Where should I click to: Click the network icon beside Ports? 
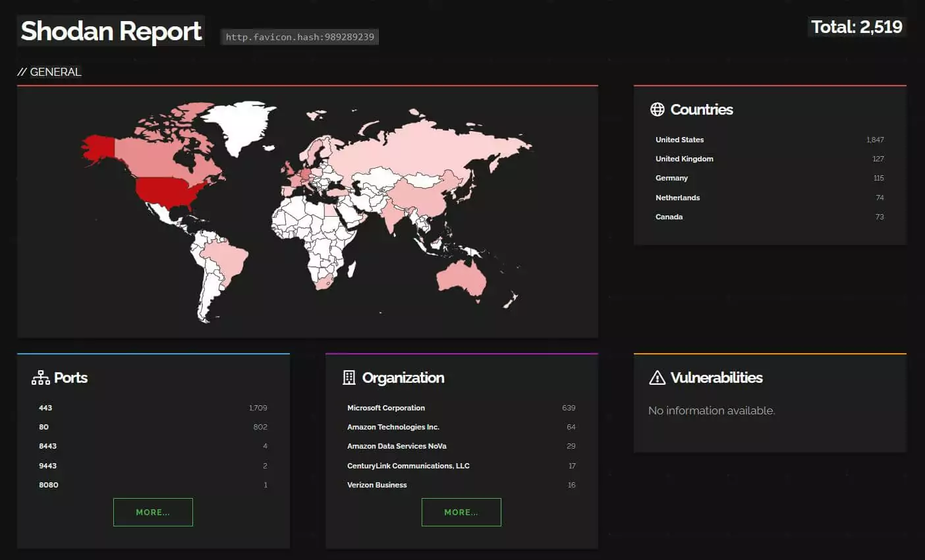click(40, 377)
